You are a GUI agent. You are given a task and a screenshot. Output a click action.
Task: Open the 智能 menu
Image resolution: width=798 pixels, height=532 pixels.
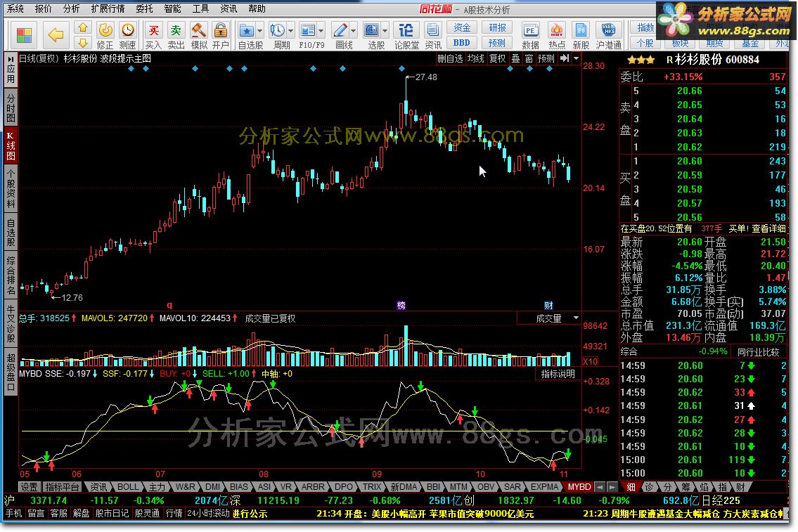[172, 8]
